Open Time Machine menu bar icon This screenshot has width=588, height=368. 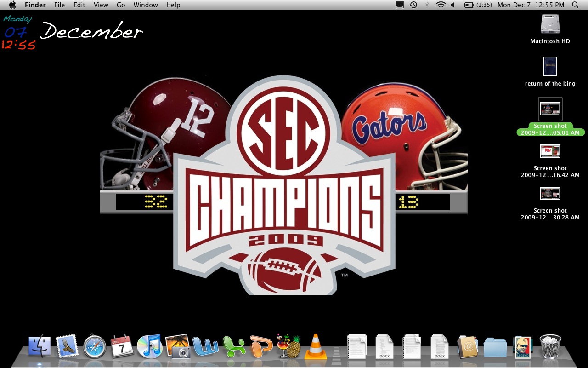click(413, 5)
